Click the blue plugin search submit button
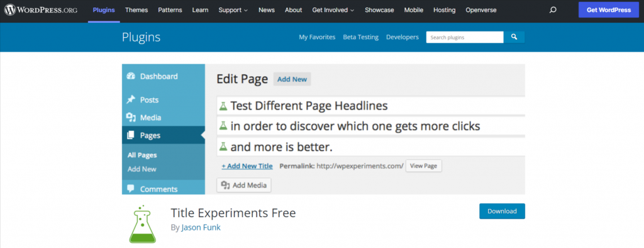 [x=514, y=37]
